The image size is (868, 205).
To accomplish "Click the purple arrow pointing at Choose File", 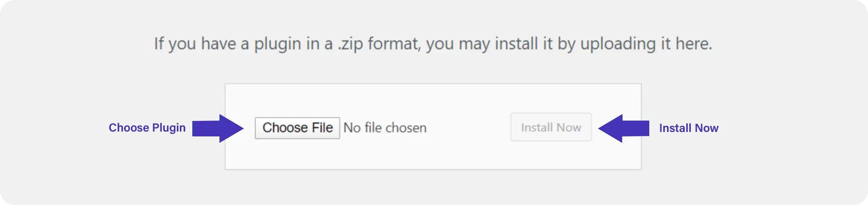I will pos(218,129).
